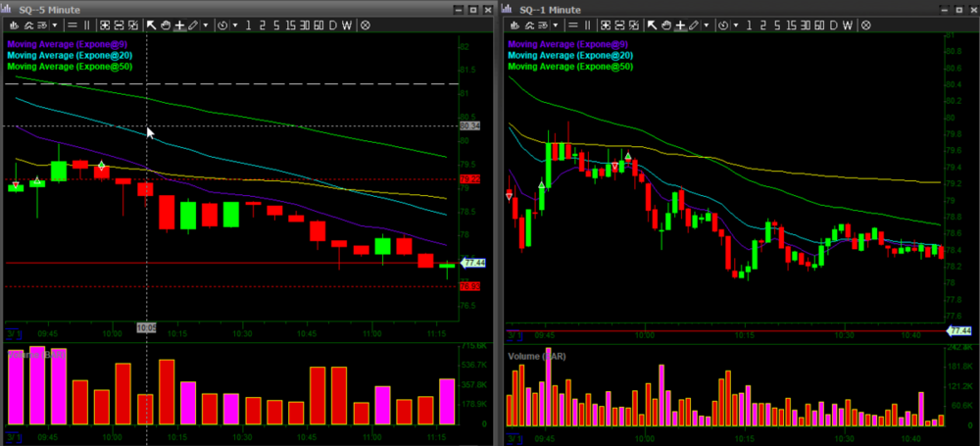
Task: Click the Weekly (W) button in 5 Minute chart
Action: [347, 25]
